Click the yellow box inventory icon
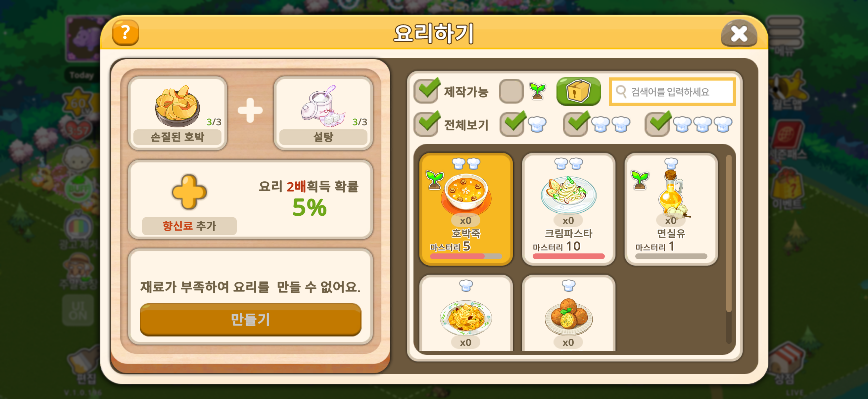Screen dimensions: 868x399 [578, 91]
